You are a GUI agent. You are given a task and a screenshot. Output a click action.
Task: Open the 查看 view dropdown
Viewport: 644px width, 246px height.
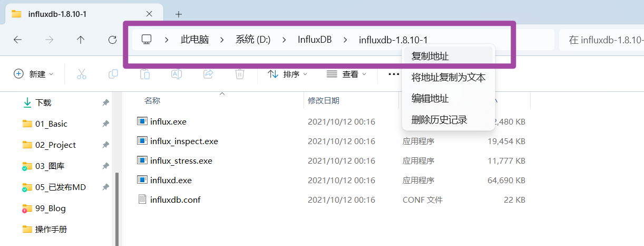[347, 74]
